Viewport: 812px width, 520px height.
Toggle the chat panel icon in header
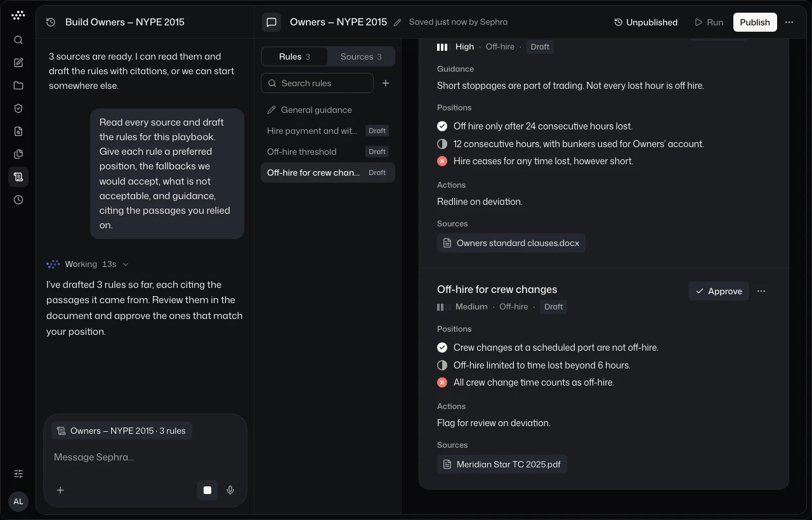click(272, 22)
